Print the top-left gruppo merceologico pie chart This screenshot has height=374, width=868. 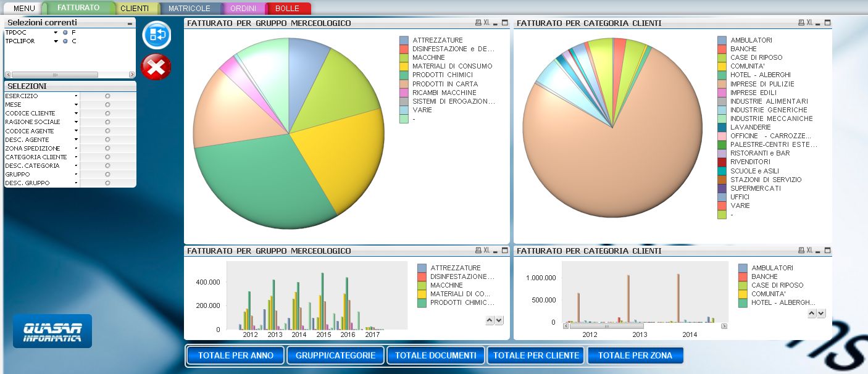478,23
